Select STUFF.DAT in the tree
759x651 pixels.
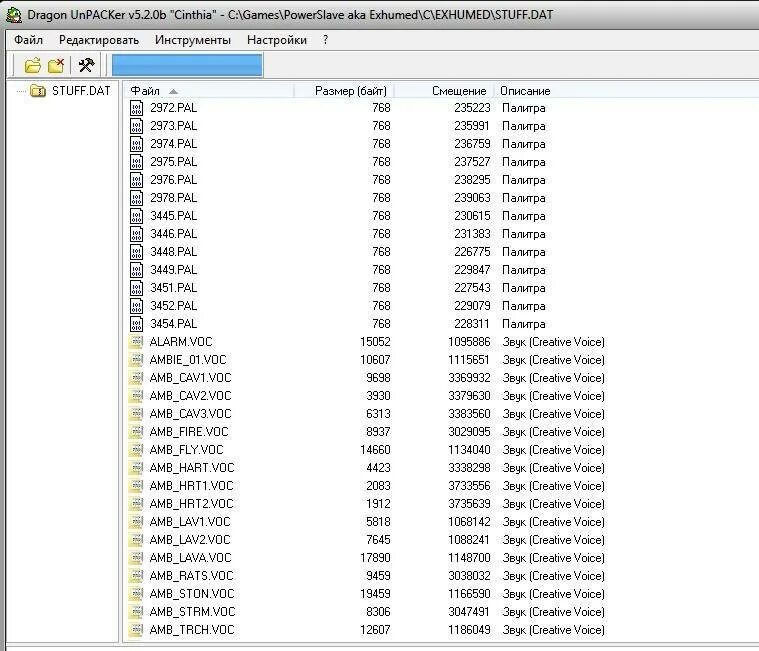coord(81,91)
